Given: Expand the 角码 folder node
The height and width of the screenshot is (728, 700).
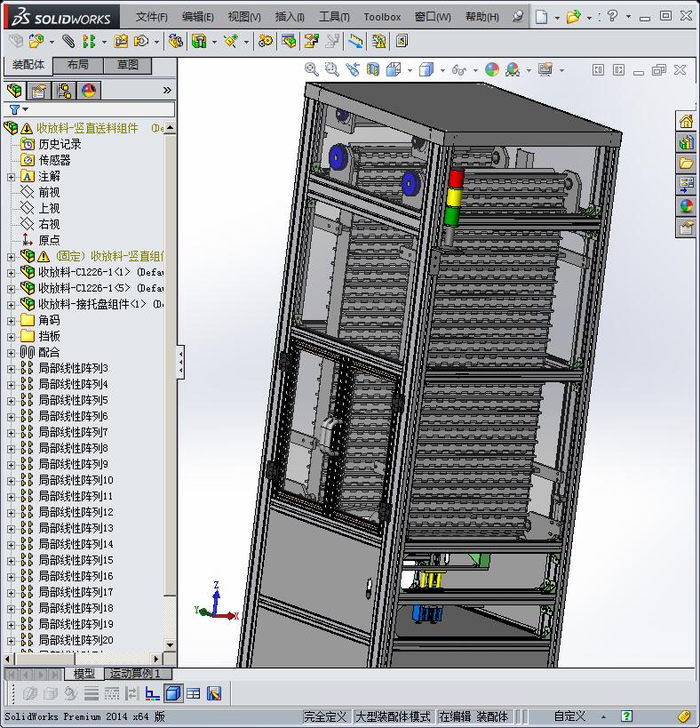Looking at the screenshot, I should tap(11, 320).
